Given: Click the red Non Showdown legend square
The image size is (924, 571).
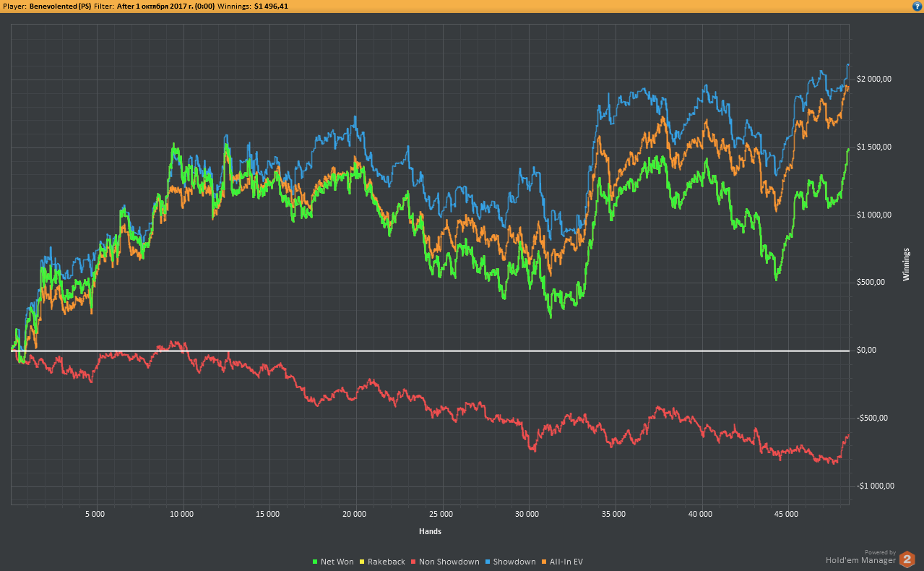Looking at the screenshot, I should 413,562.
